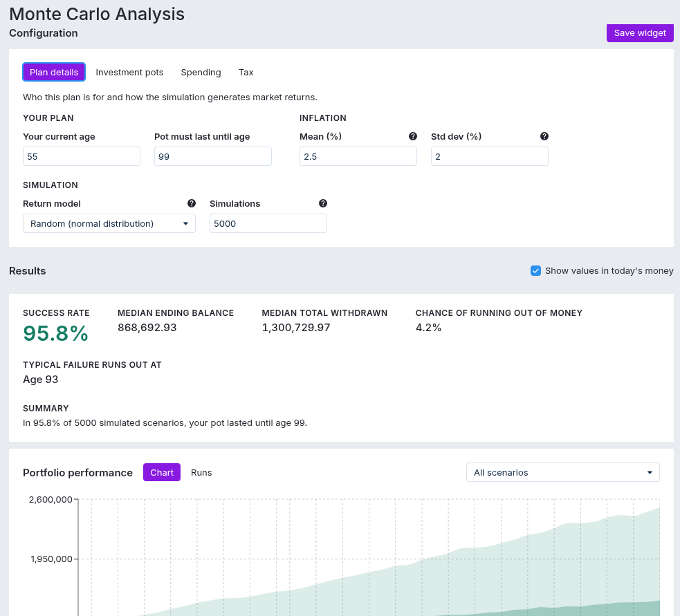Open help for inflation Mean (%)
This screenshot has width=680, height=616.
413,137
